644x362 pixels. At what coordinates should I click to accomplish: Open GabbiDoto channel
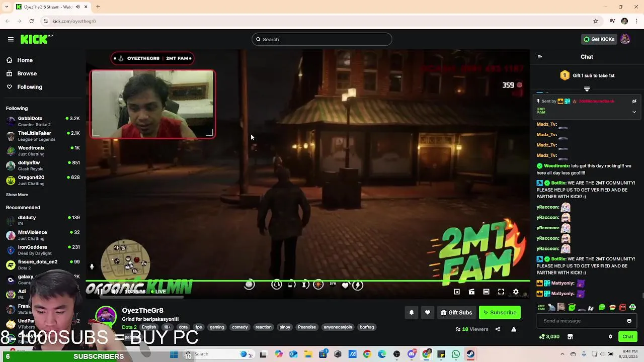43,121
